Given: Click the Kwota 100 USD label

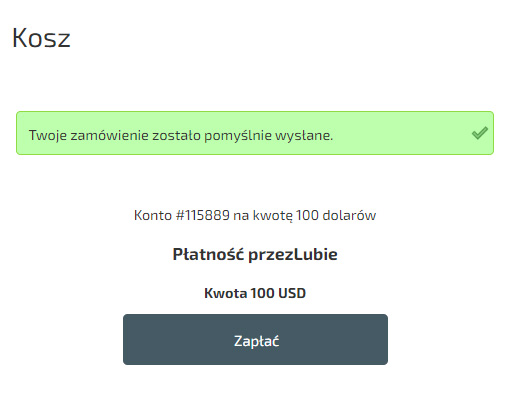Looking at the screenshot, I should point(255,293).
